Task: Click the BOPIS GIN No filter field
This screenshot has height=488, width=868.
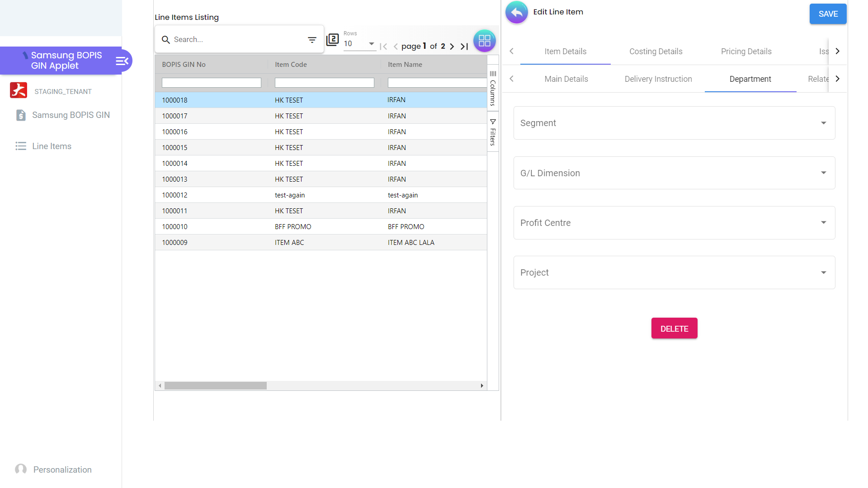Action: pyautogui.click(x=211, y=83)
